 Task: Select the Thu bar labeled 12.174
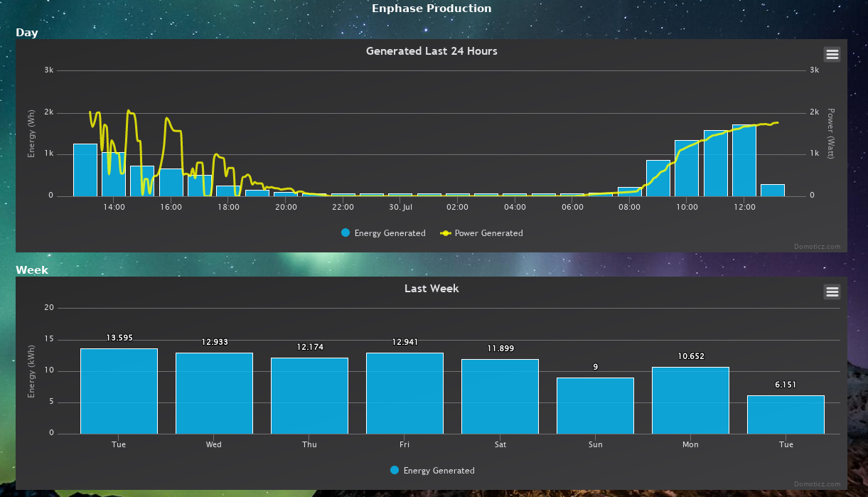click(309, 395)
